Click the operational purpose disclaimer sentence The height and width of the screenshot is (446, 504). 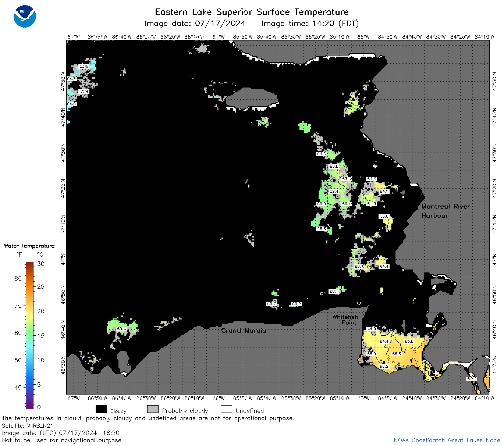coord(148,418)
